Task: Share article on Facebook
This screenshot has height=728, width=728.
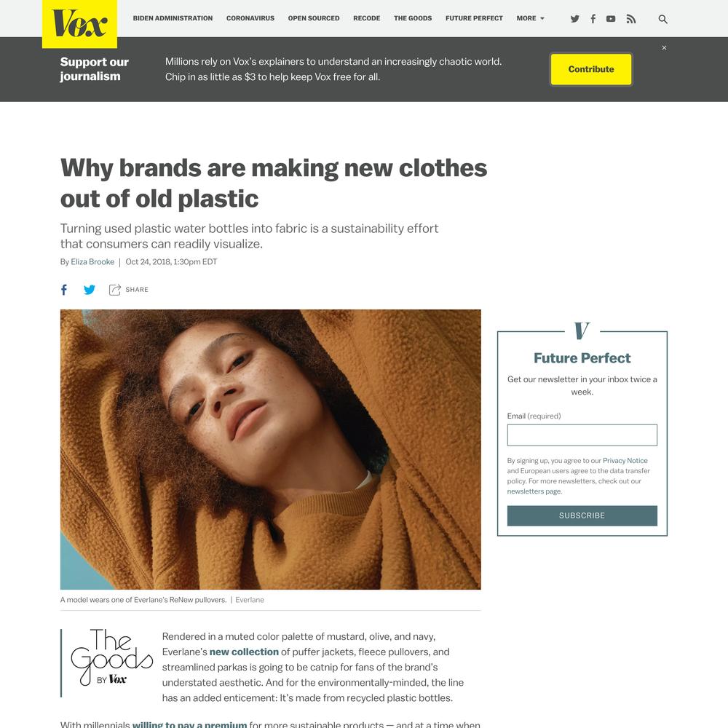Action: (x=64, y=290)
